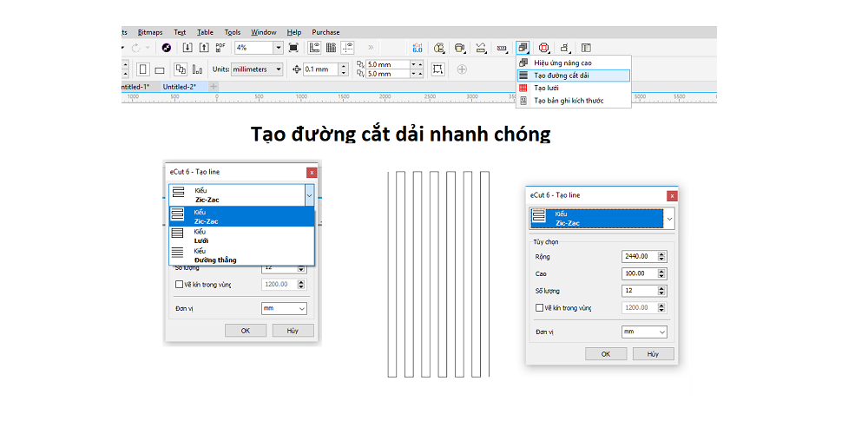This screenshot has height=434, width=868.
Task: Click Hủy in the right eCut dialog
Action: [654, 354]
